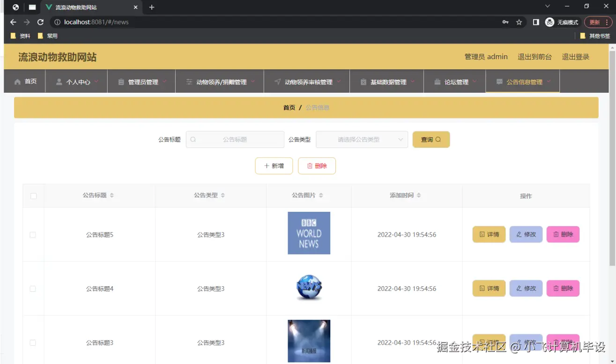
Task: Open the 论坛管理 menu
Action: point(455,82)
